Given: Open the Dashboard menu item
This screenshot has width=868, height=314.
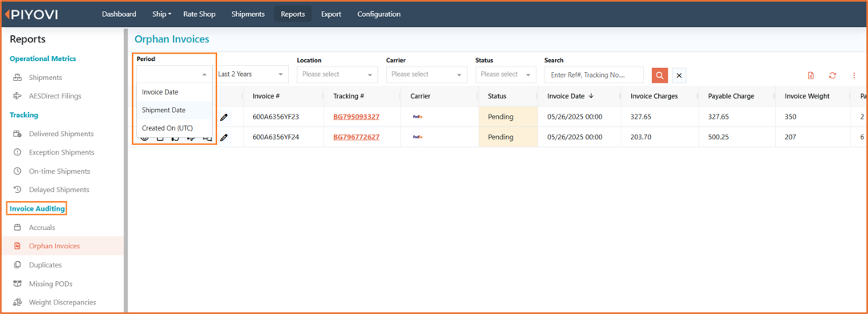Looking at the screenshot, I should tap(119, 14).
